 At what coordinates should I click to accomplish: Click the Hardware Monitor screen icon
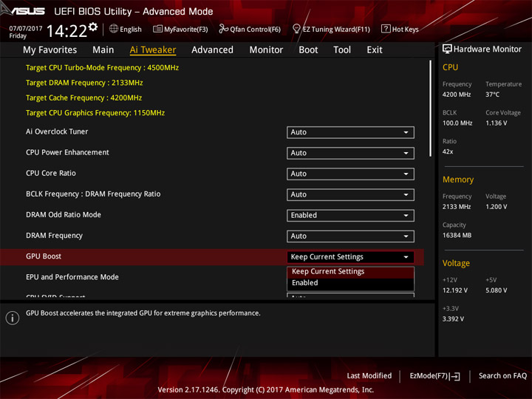tap(447, 50)
